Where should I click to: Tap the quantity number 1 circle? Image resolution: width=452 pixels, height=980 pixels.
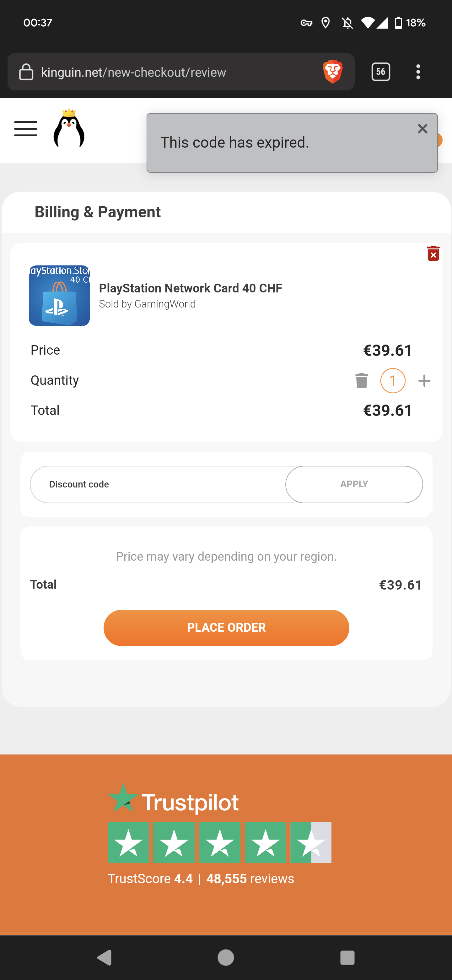[x=393, y=380]
